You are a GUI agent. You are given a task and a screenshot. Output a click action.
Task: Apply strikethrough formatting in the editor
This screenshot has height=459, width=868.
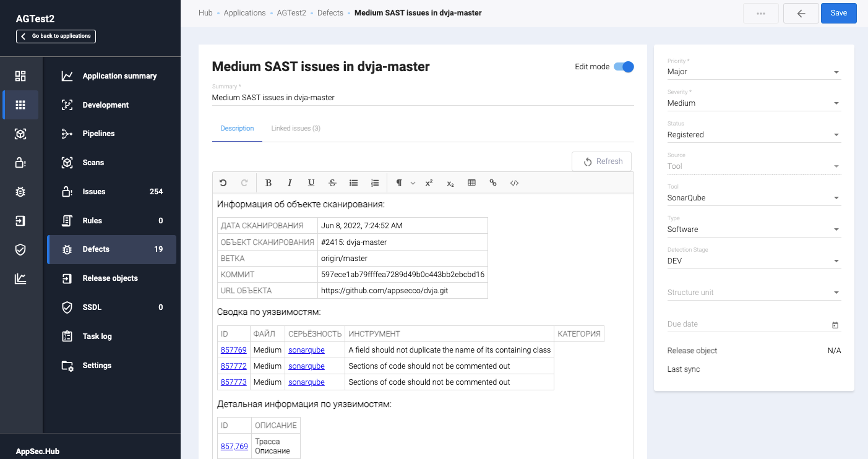click(332, 183)
